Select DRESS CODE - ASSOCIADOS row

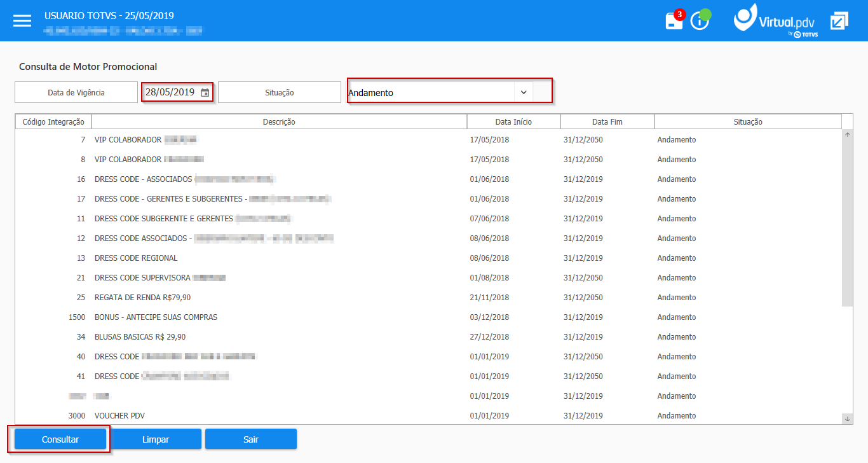point(429,179)
